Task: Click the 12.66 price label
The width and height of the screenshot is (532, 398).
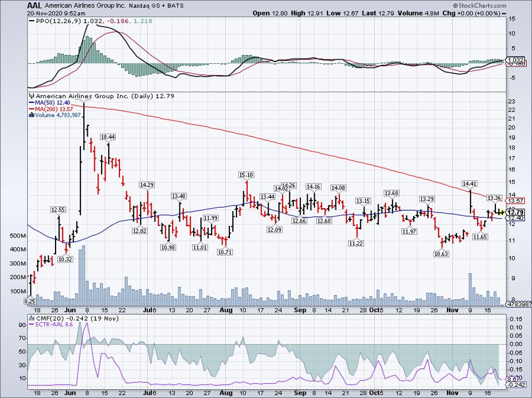Action: [x=299, y=221]
